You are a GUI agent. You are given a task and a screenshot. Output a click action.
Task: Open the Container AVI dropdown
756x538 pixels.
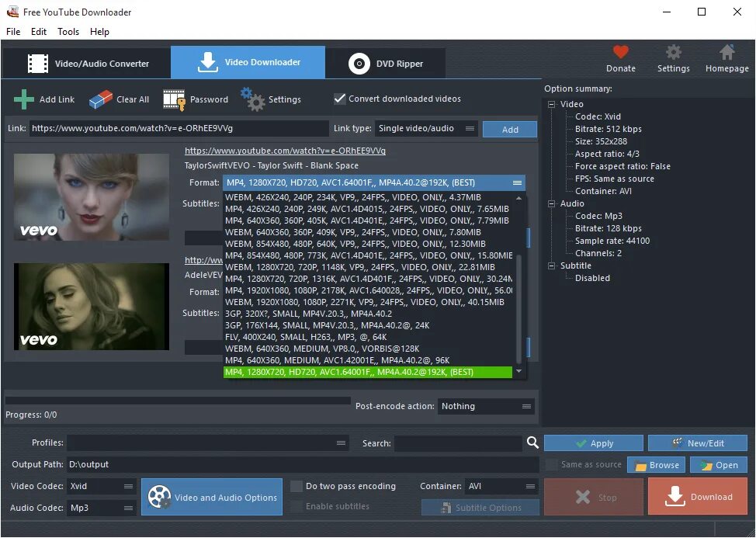[x=501, y=486]
